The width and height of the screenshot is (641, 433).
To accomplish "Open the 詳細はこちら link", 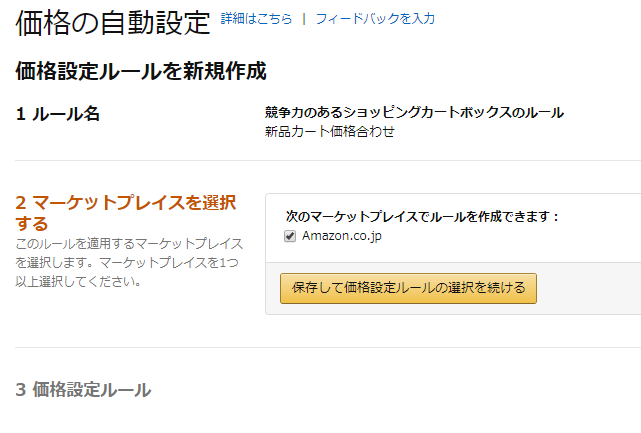I will [256, 19].
